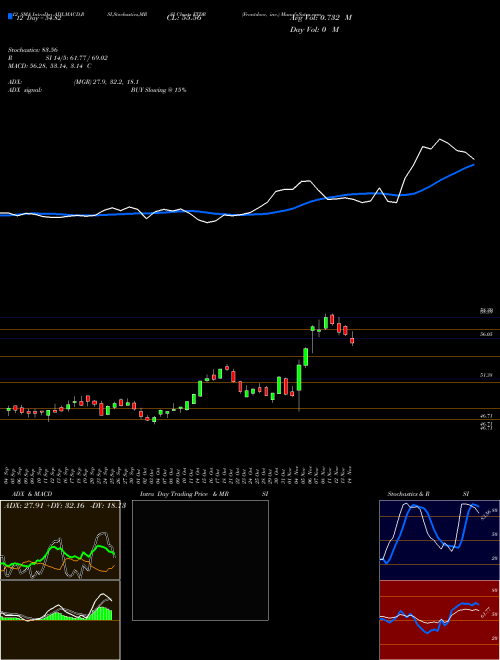Click the peak of the white price line

440,139
